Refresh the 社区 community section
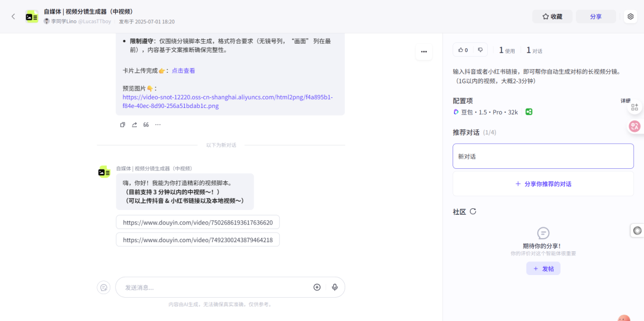This screenshot has height=321, width=644. click(473, 211)
